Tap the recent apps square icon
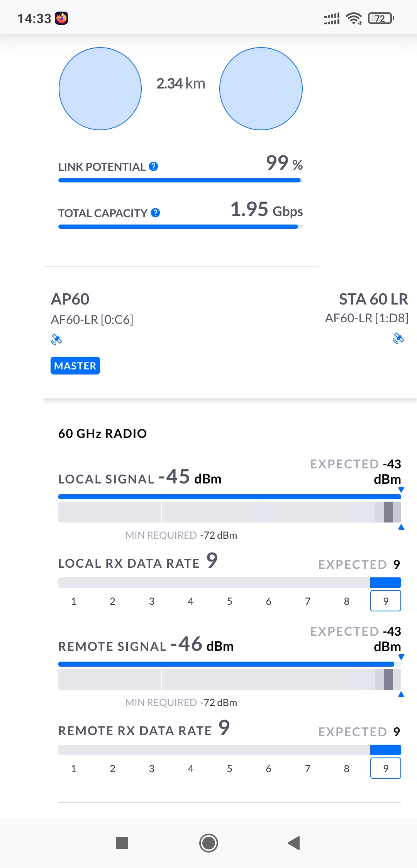 [122, 843]
